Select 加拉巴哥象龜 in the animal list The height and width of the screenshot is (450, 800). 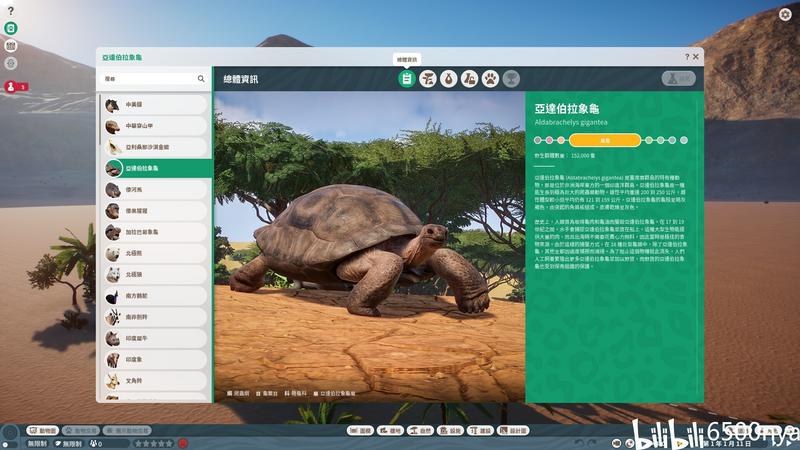click(155, 232)
